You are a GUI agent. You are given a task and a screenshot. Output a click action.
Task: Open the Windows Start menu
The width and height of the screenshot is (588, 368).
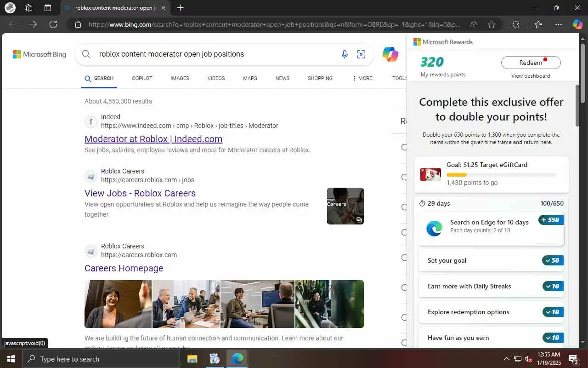pos(11,359)
